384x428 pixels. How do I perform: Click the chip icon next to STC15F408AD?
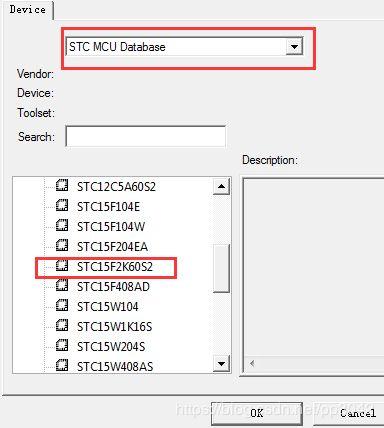tap(62, 285)
